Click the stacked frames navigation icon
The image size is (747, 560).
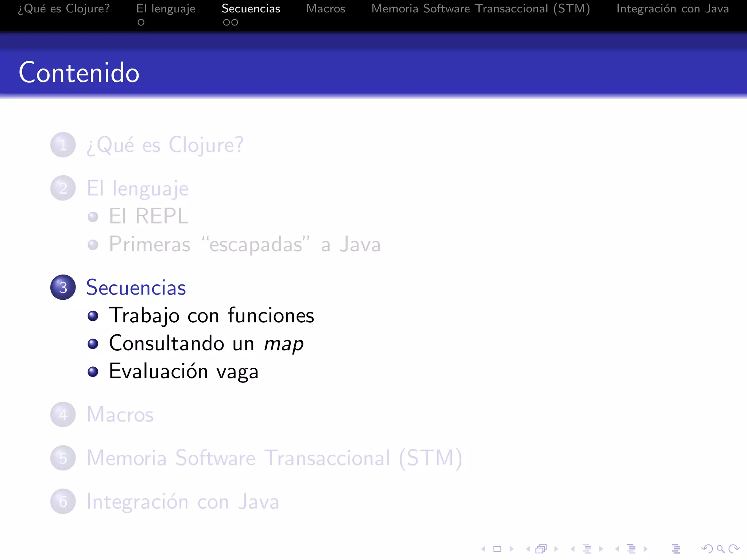[541, 549]
